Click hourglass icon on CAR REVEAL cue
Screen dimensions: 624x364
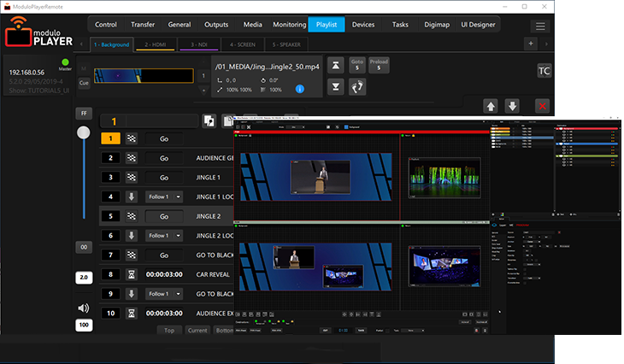click(132, 274)
